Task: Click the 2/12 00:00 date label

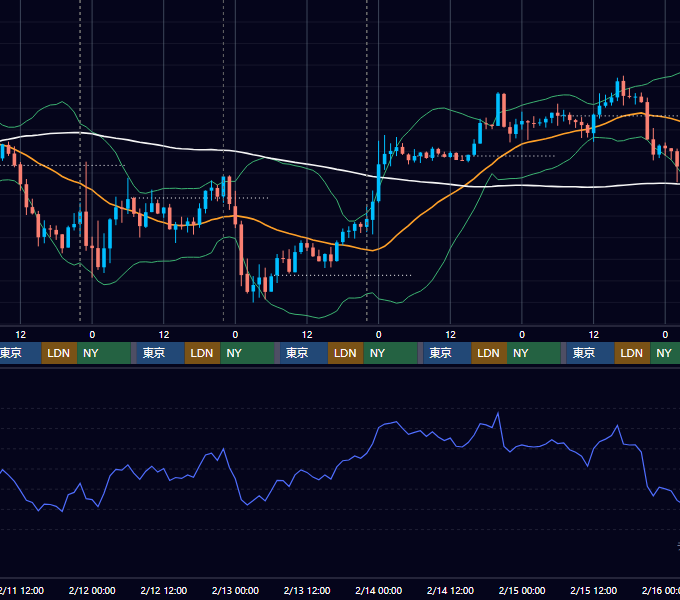Action: coord(92,590)
